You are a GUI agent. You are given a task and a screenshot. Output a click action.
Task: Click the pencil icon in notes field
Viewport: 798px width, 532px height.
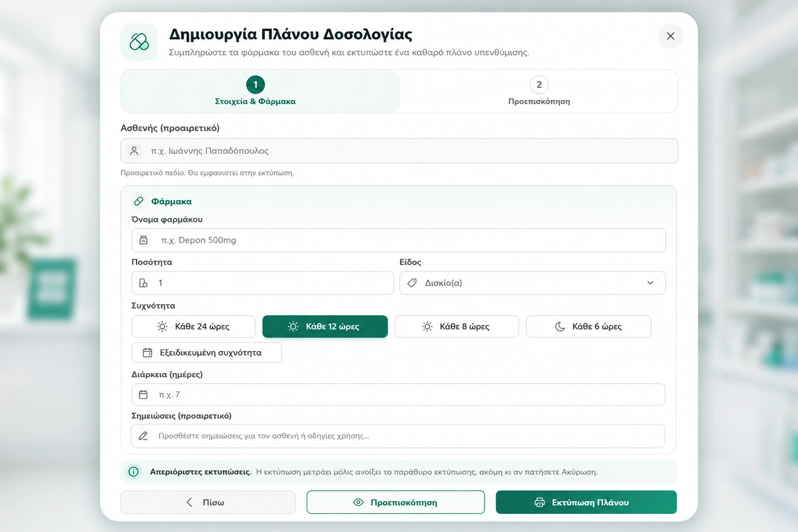(x=143, y=436)
